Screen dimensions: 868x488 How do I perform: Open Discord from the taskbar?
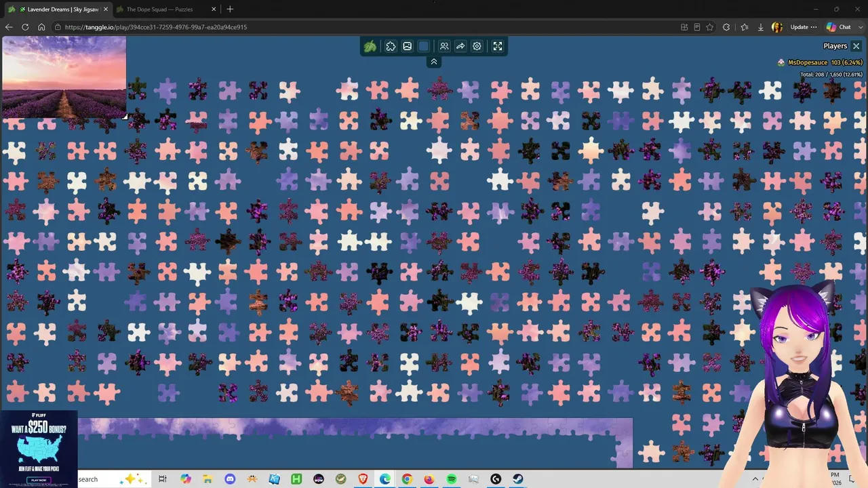tap(230, 479)
